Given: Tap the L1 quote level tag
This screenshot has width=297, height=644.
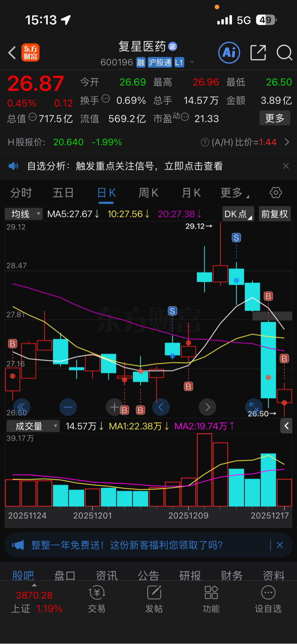Looking at the screenshot, I should pos(179,62).
